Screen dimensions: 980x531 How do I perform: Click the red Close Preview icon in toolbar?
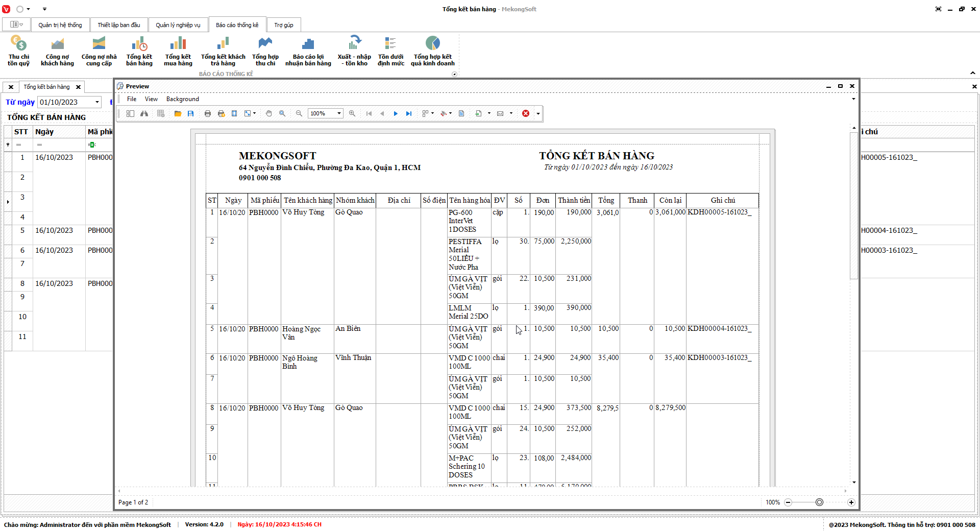(525, 113)
